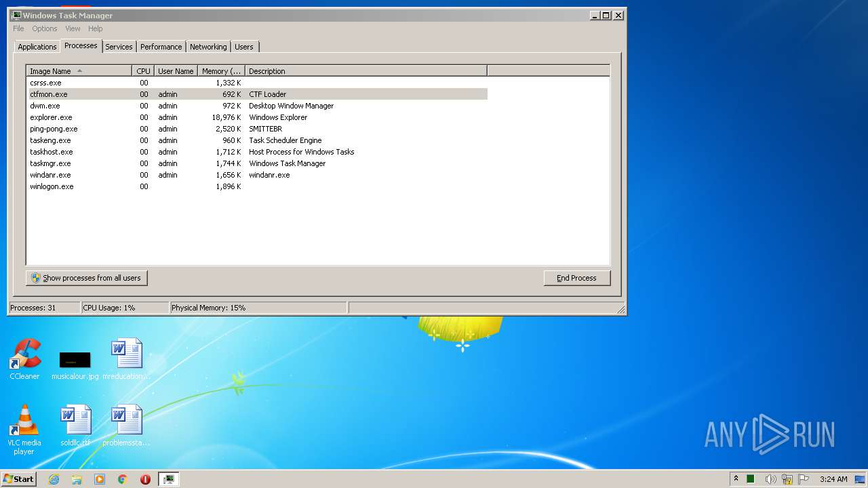Image resolution: width=868 pixels, height=488 pixels.
Task: Switch to the Performance tab
Action: (x=161, y=47)
